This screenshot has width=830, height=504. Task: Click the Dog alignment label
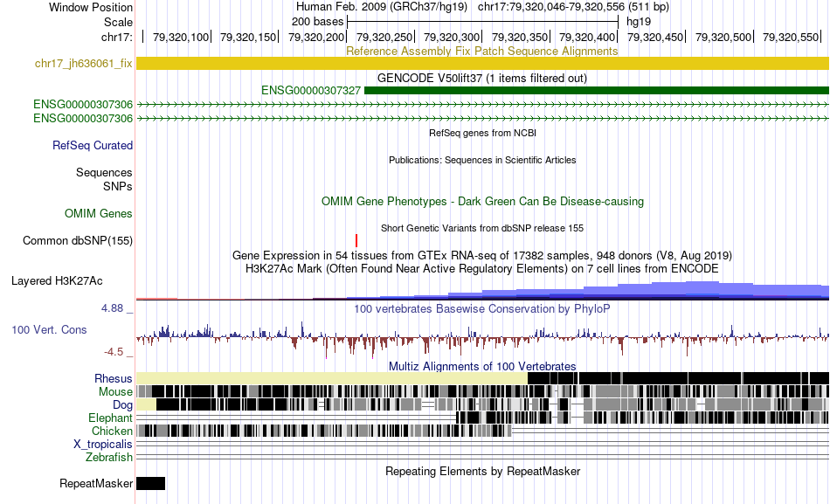122,405
